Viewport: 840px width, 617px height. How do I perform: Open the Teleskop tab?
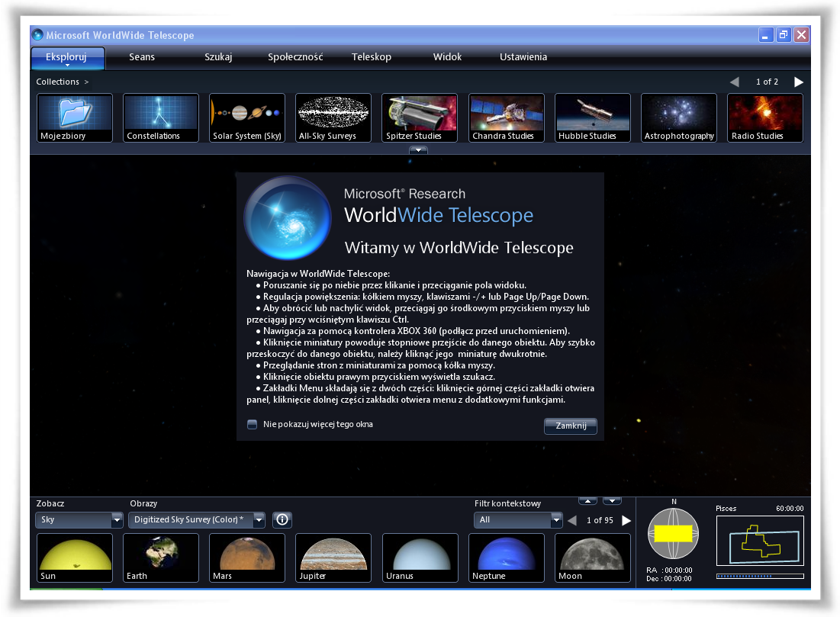pyautogui.click(x=372, y=57)
